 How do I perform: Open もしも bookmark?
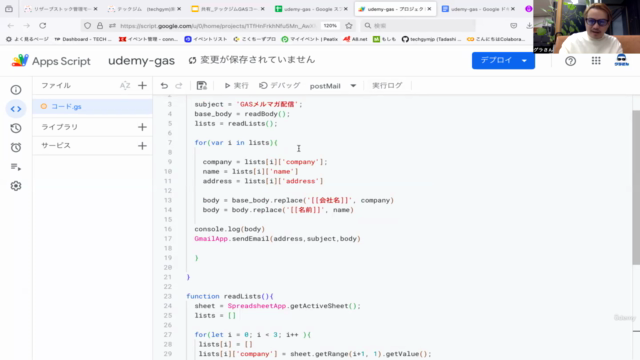coord(384,39)
